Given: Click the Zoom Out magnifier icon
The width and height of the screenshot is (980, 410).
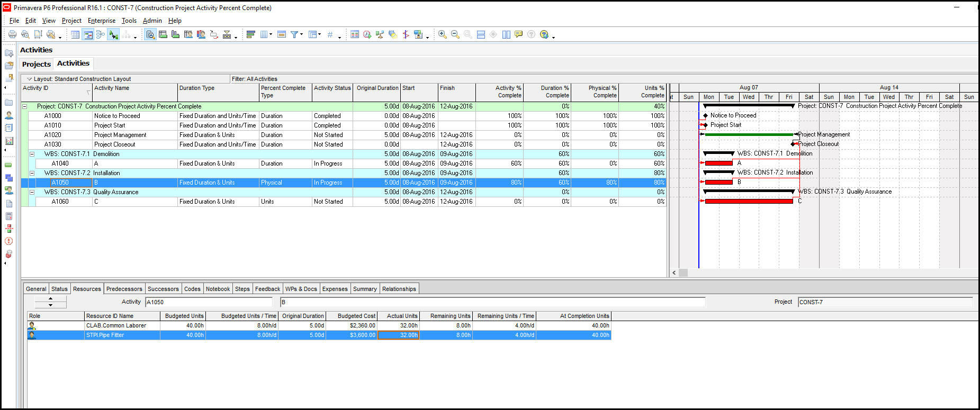Looking at the screenshot, I should pos(455,34).
